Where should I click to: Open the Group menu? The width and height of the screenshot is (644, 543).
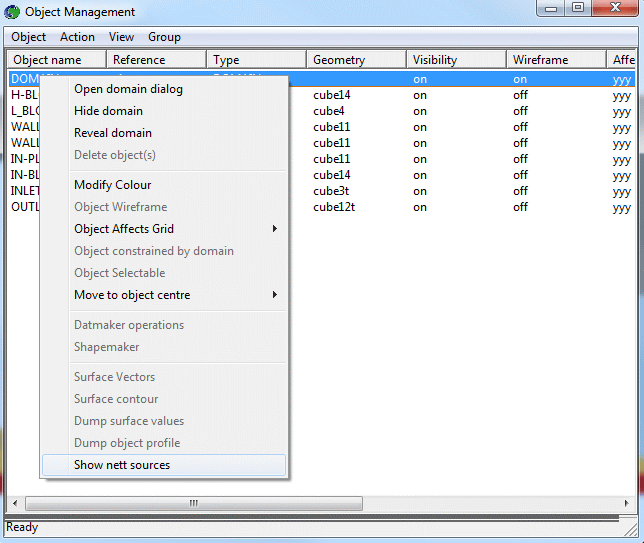pos(164,37)
